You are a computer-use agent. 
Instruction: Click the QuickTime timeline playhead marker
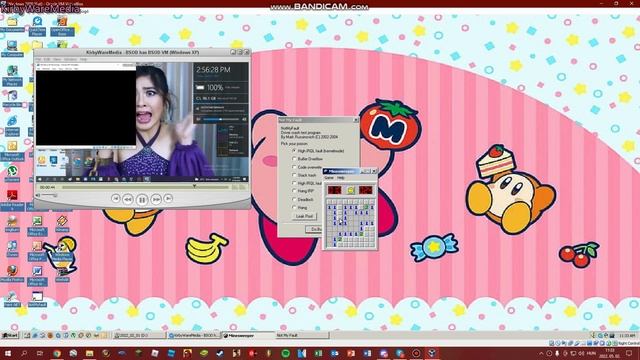pyautogui.click(x=194, y=186)
